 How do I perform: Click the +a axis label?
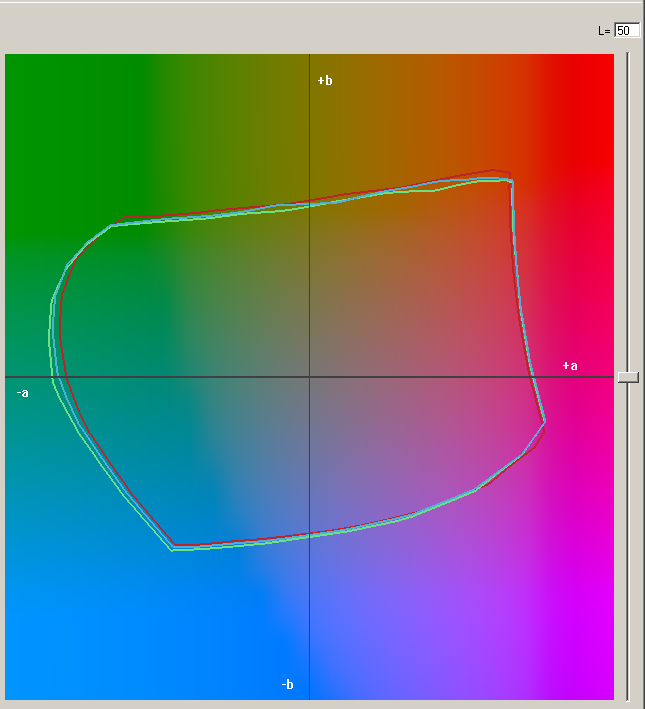click(x=570, y=365)
